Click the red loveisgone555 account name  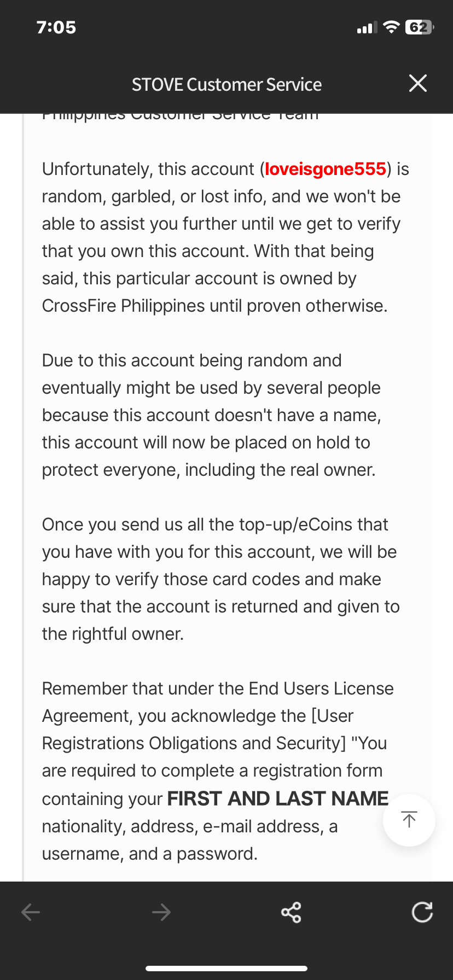(x=326, y=169)
